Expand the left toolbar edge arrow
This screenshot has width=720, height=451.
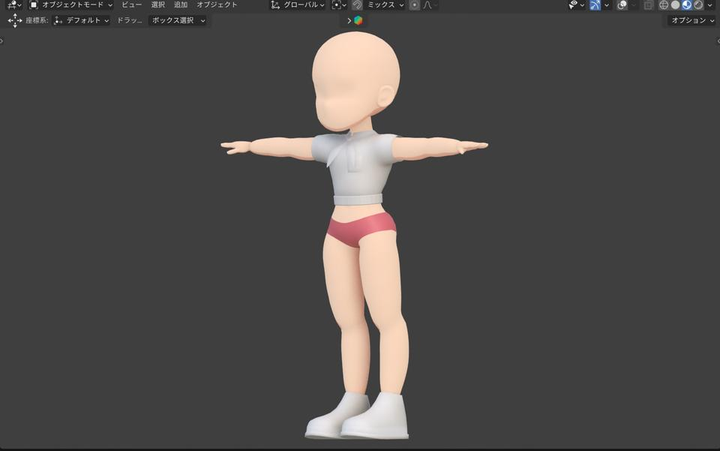click(x=1, y=41)
